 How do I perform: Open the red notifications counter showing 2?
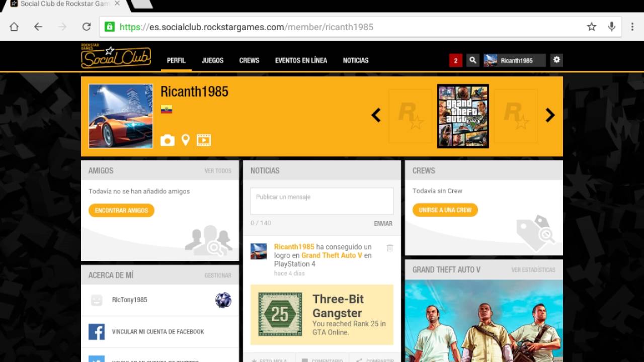(x=455, y=60)
